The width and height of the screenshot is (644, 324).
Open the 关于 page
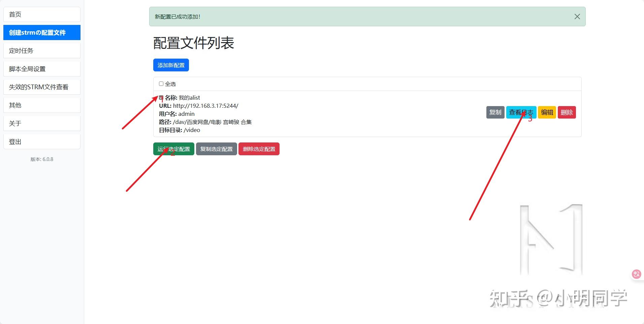(x=42, y=123)
